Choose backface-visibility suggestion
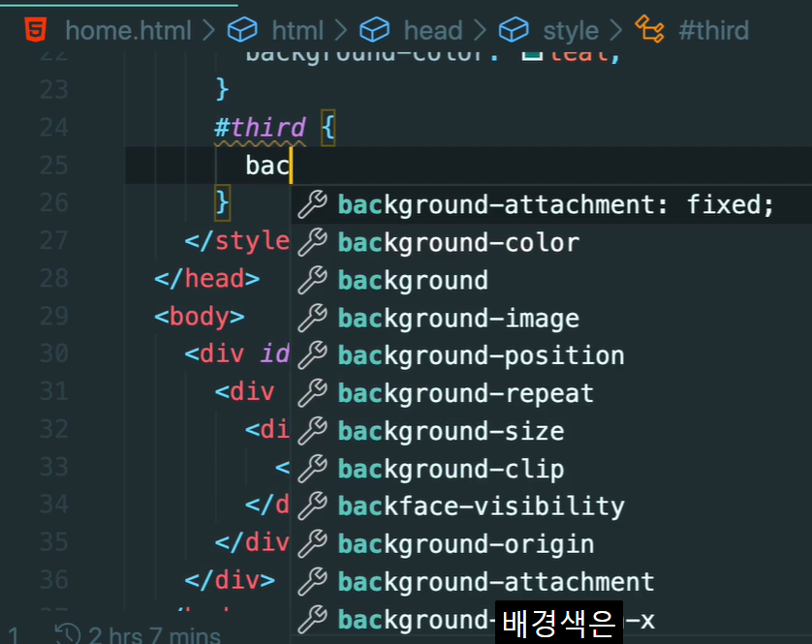Image resolution: width=812 pixels, height=644 pixels. [x=551, y=506]
